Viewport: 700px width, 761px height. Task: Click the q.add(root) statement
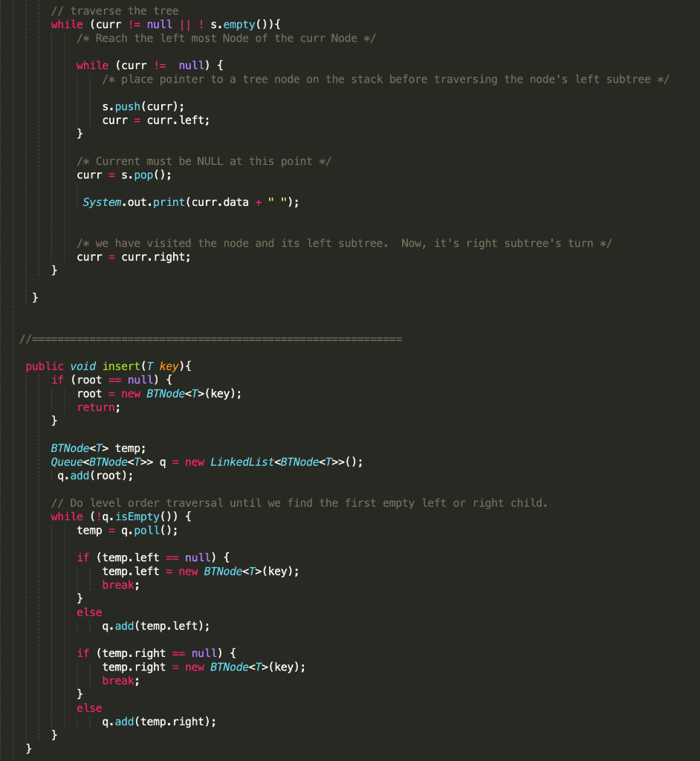tap(100, 475)
